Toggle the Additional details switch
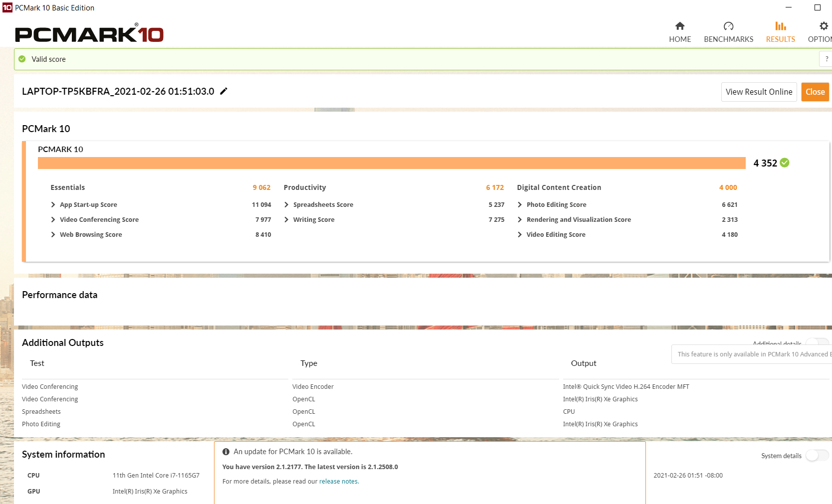This screenshot has width=832, height=504. coord(817,341)
